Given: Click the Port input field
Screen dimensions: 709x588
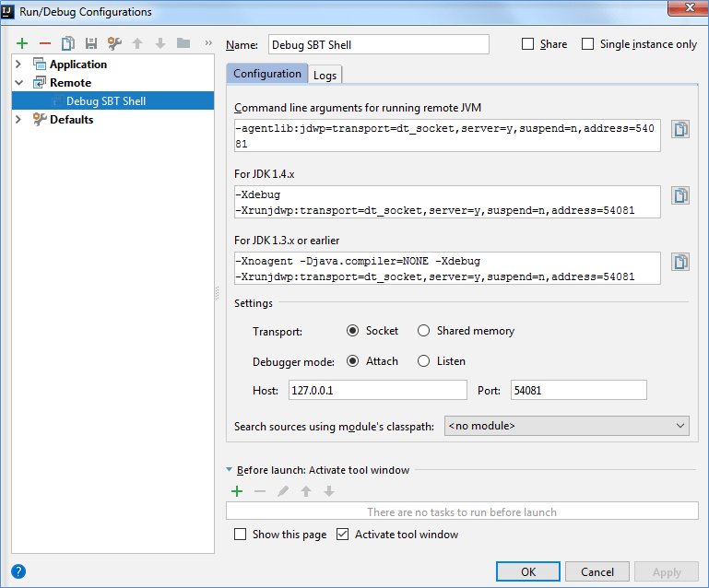Looking at the screenshot, I should pyautogui.click(x=579, y=390).
